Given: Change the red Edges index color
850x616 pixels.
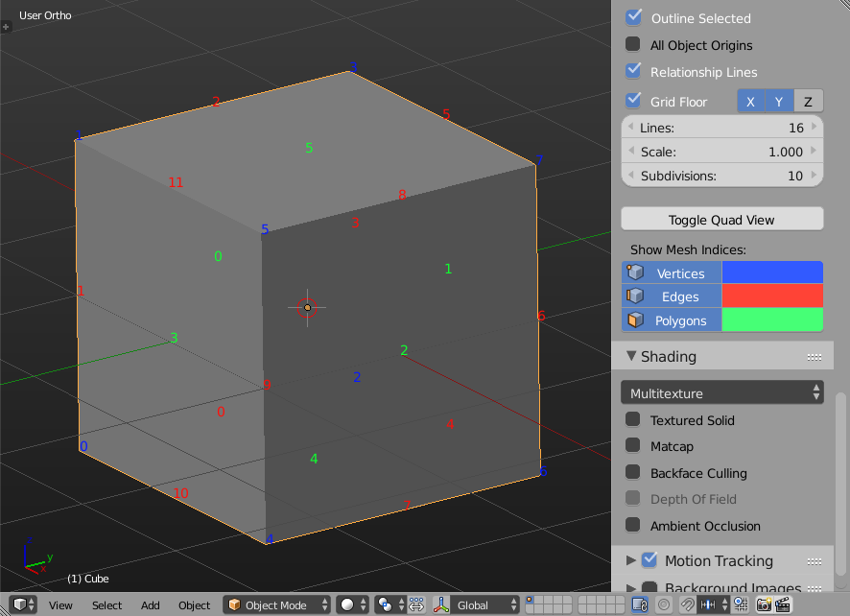Looking at the screenshot, I should pos(772,296).
